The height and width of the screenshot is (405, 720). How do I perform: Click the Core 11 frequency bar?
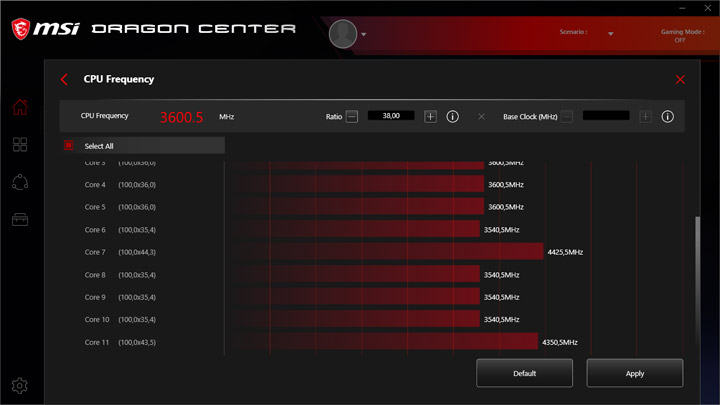point(381,342)
